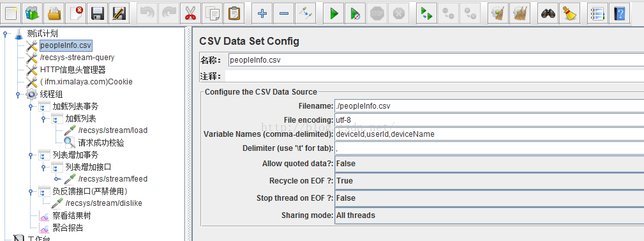Click the Save floppy disk icon
644x241 pixels.
click(98, 13)
